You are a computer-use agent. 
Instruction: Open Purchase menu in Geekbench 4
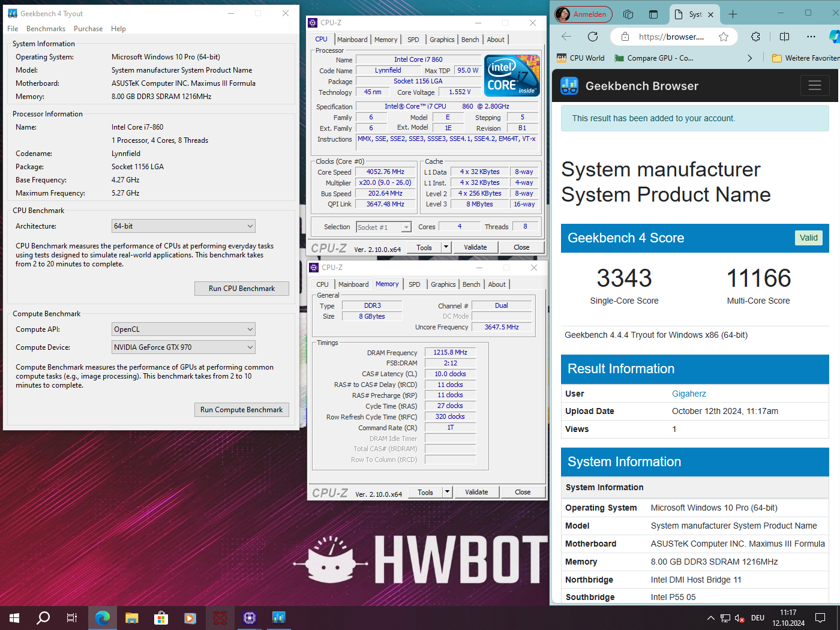click(88, 29)
